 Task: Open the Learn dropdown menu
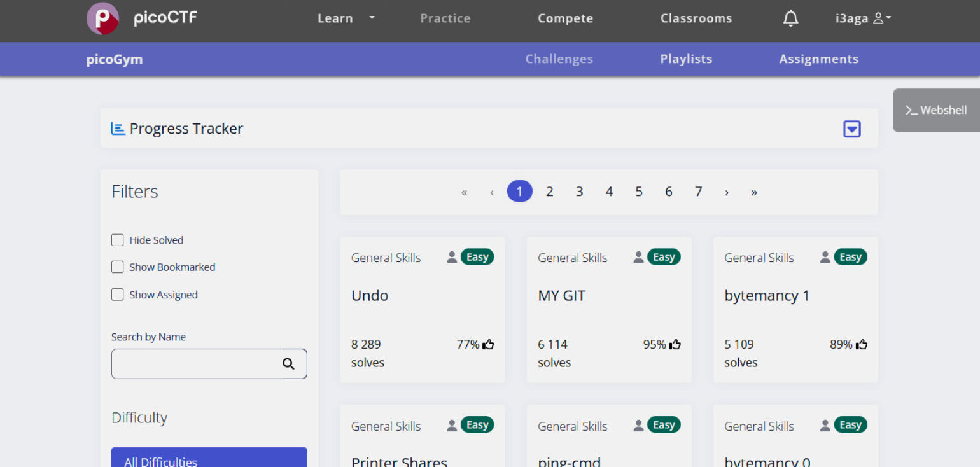(346, 18)
